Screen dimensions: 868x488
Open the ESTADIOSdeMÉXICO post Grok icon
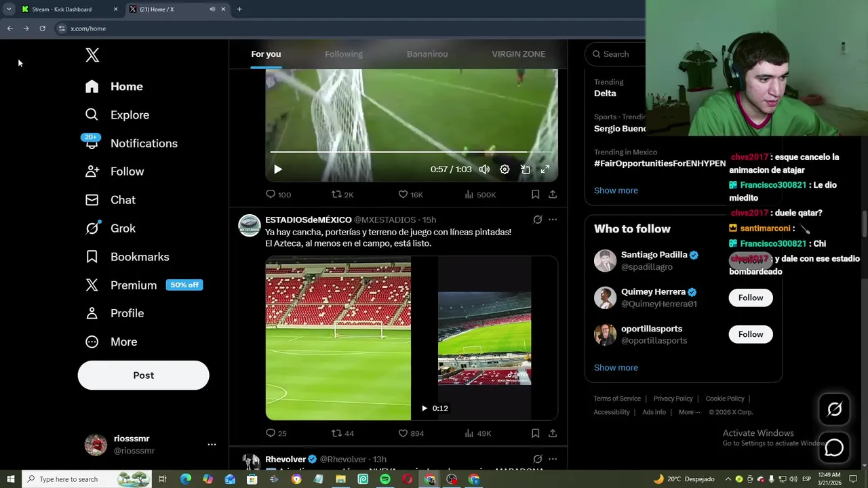pyautogui.click(x=537, y=220)
